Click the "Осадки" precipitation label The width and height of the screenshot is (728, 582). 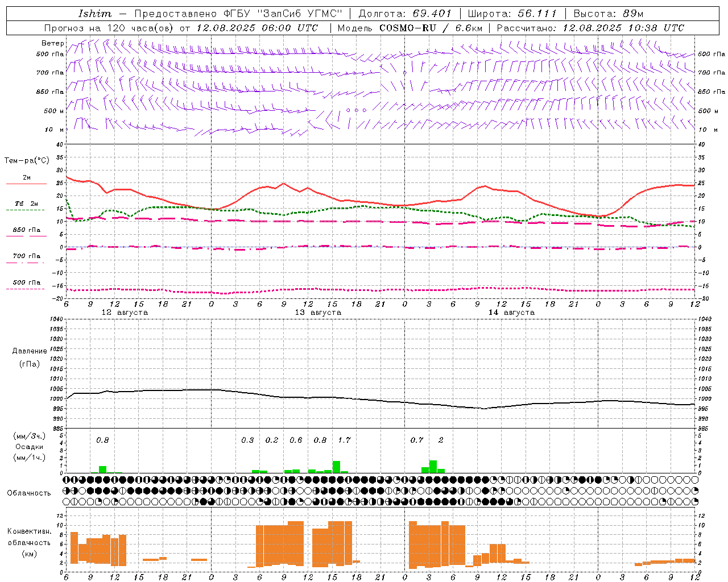(x=30, y=447)
